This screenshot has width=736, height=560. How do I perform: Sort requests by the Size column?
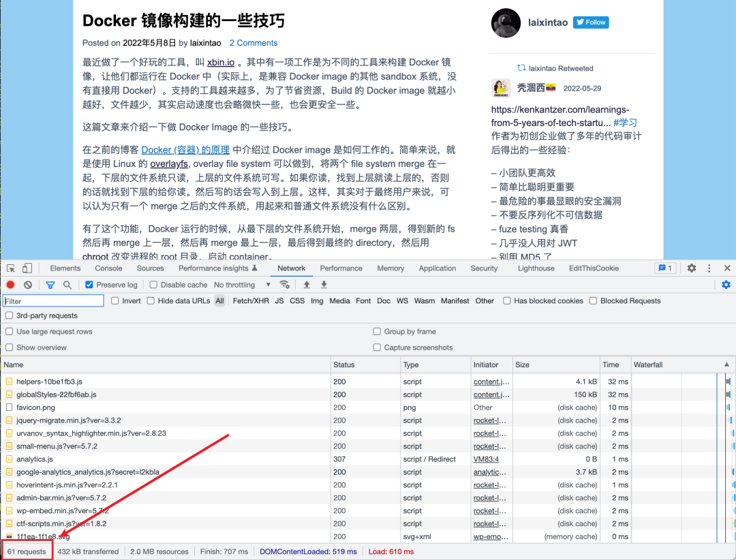tap(556, 364)
